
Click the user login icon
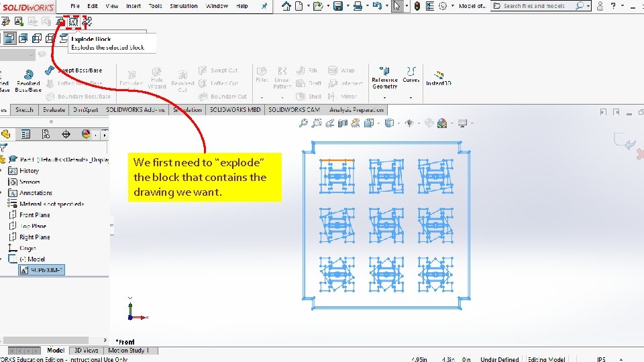600,6
